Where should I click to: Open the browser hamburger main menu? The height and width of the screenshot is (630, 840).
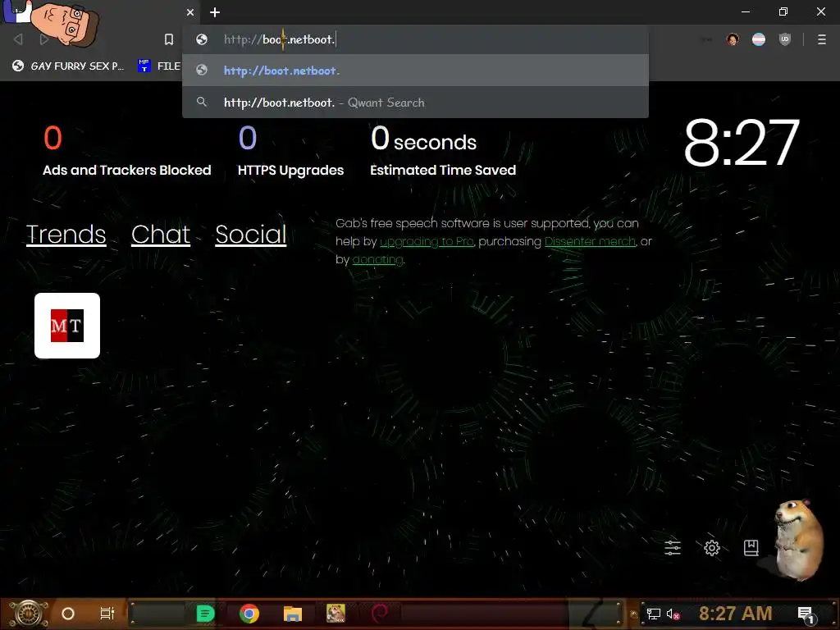(x=821, y=39)
